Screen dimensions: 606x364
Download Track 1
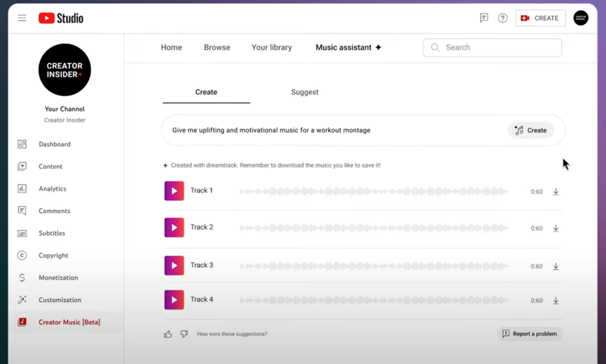[555, 192]
